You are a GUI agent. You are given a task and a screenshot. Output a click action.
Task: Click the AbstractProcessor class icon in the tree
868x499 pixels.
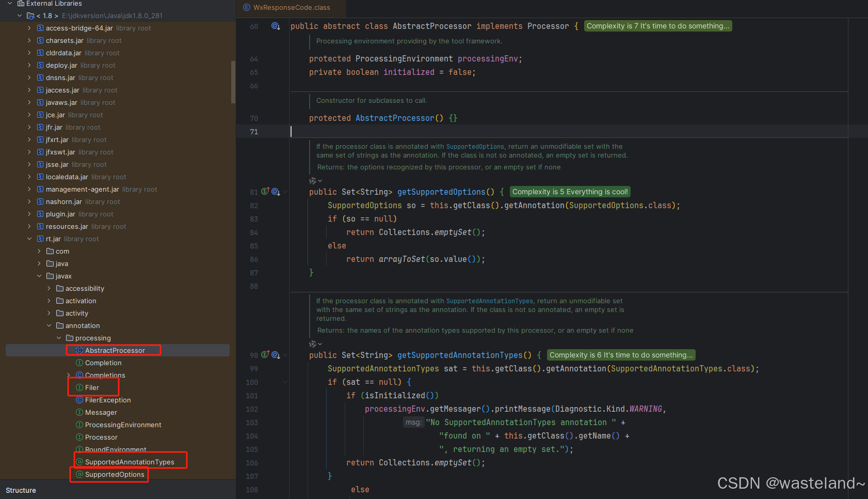(x=79, y=351)
